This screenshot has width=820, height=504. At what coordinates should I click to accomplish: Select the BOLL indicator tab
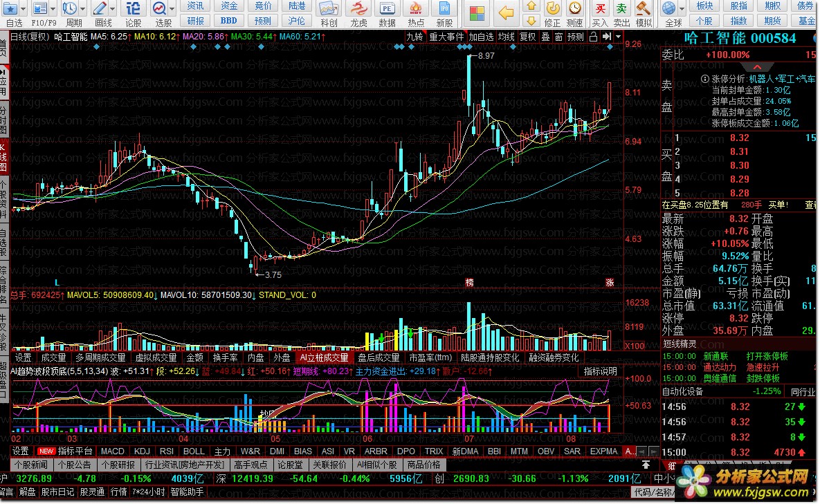194,451
